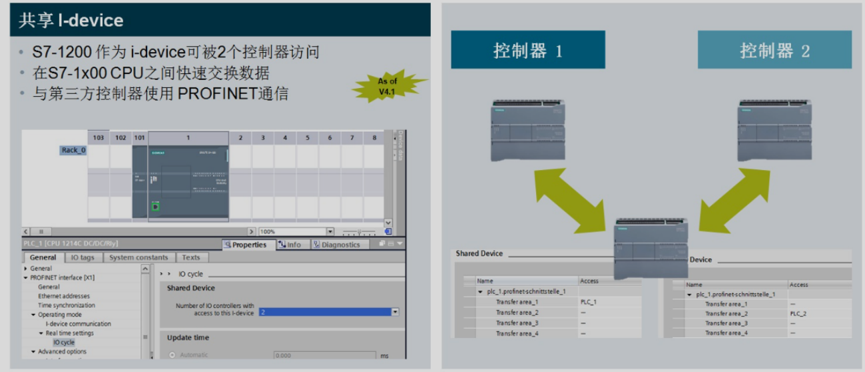The height and width of the screenshot is (372, 865).
Task: Click the device view scroll-left arrow
Action: [x=26, y=232]
